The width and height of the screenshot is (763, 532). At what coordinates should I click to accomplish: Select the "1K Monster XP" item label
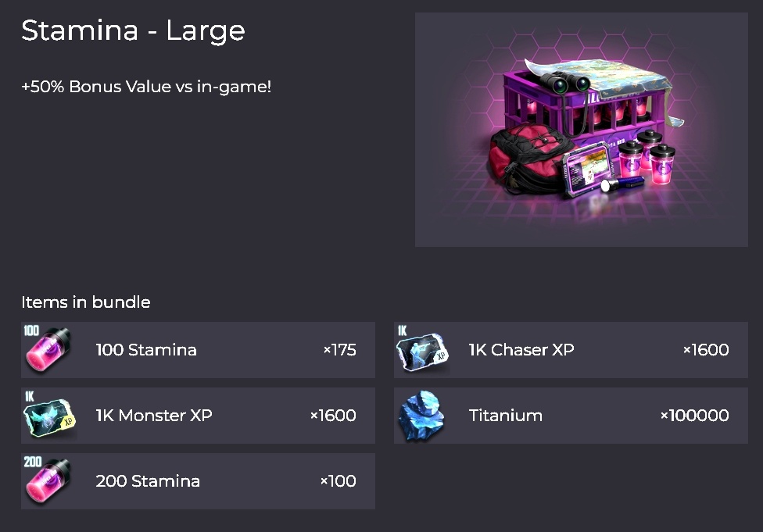pyautogui.click(x=154, y=416)
